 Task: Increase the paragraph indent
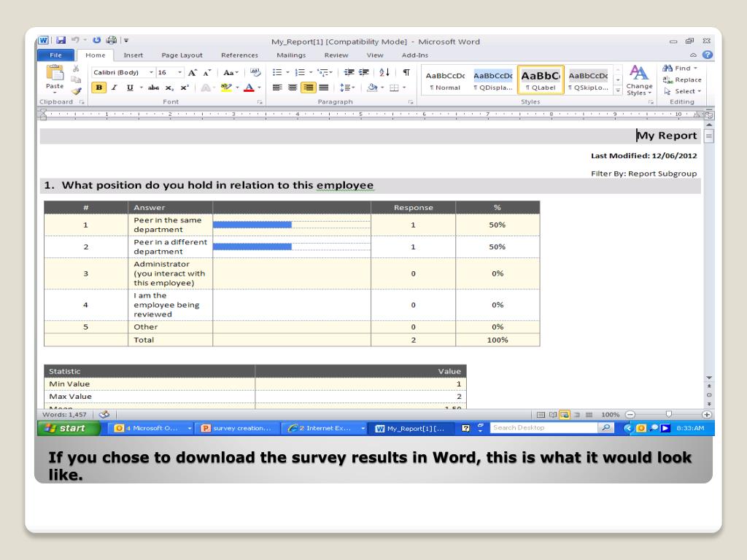(364, 72)
